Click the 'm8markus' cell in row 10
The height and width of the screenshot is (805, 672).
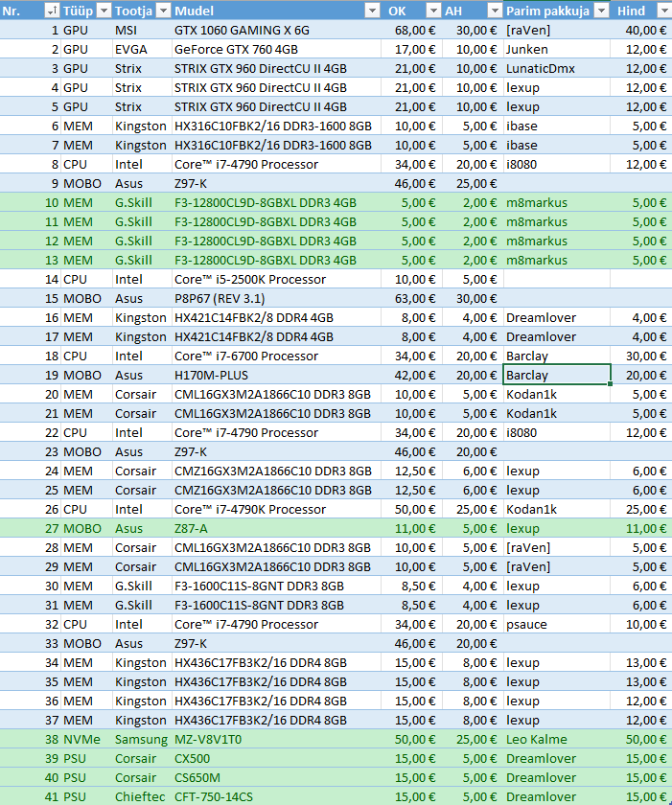coord(557,203)
